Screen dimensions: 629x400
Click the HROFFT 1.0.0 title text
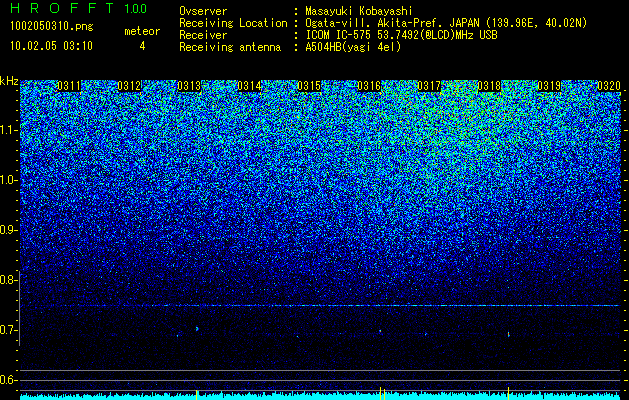point(79,8)
